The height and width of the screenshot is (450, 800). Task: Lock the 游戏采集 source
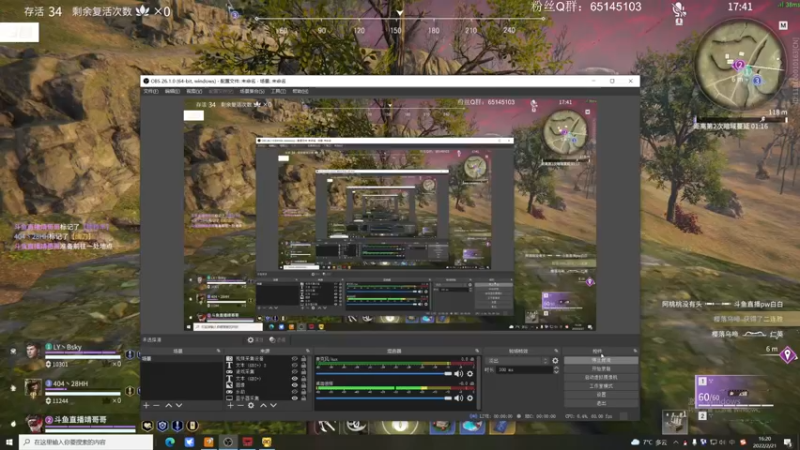(x=304, y=372)
